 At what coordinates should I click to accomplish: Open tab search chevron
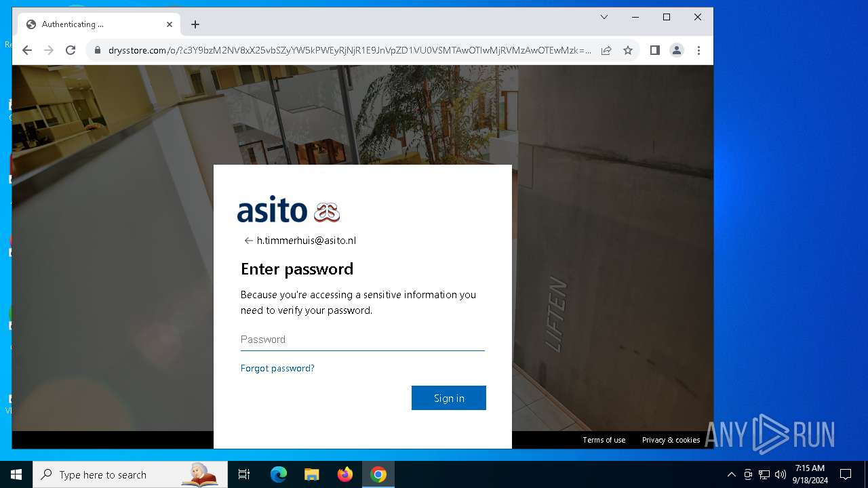(604, 17)
